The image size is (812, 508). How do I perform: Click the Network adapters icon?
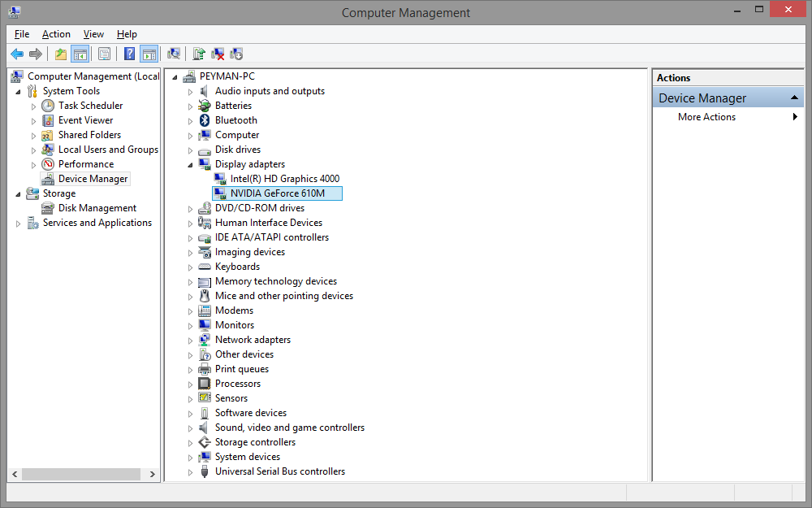click(205, 340)
